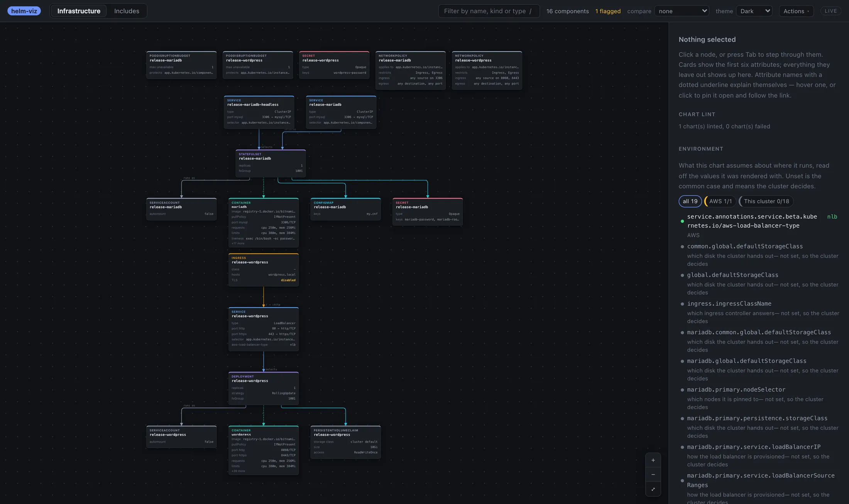This screenshot has width=849, height=504.
Task: Select the ConfigMap release-mariadb node
Action: [x=345, y=209]
